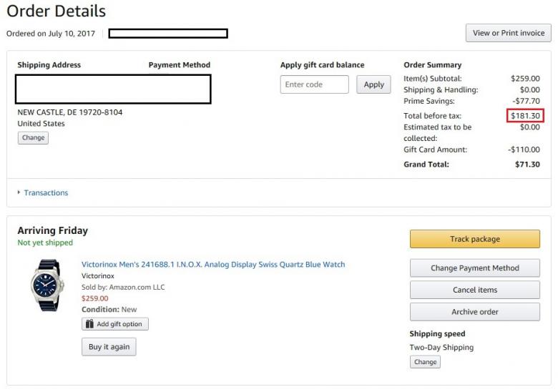Open View or Print invoice

pos(508,33)
